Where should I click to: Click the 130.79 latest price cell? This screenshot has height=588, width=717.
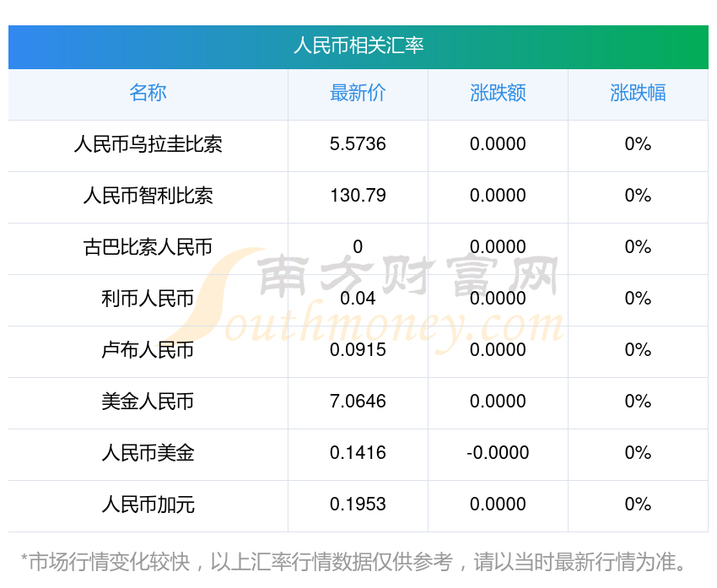point(358,196)
